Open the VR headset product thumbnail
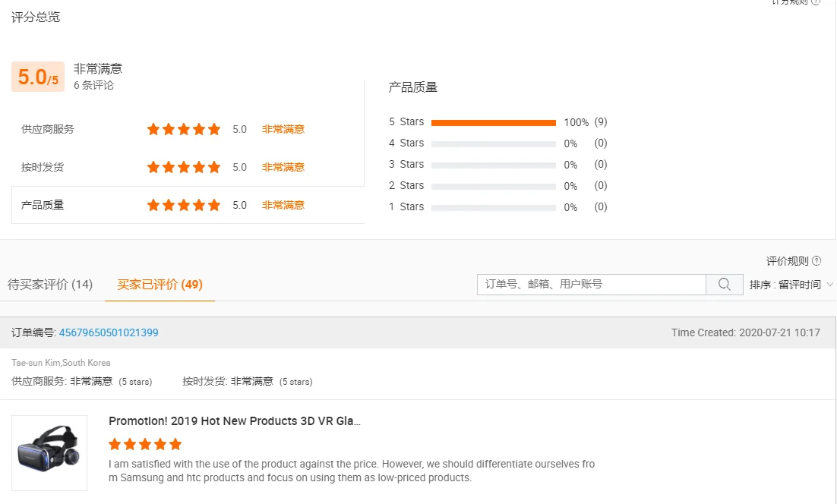The image size is (837, 504). tap(49, 453)
